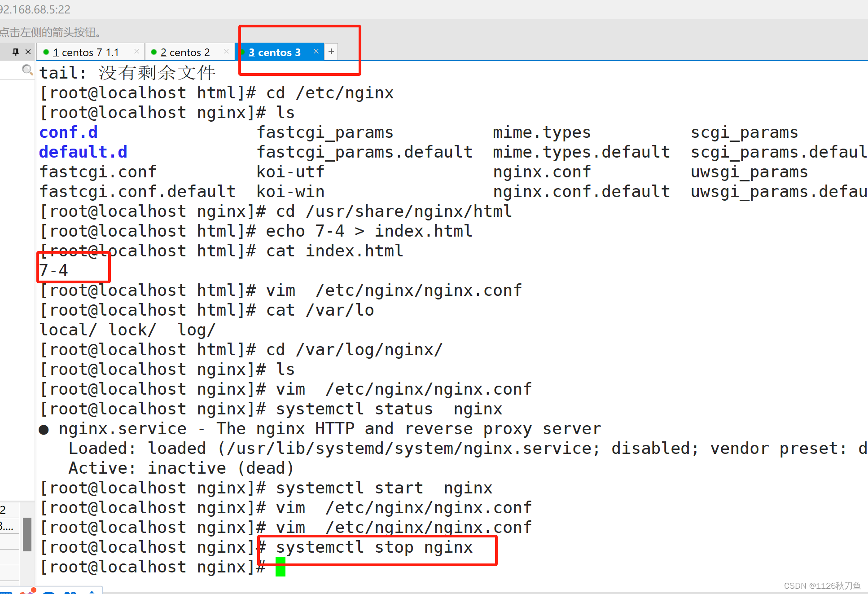Click the green terminal cursor block
868x594 pixels.
pyautogui.click(x=281, y=567)
